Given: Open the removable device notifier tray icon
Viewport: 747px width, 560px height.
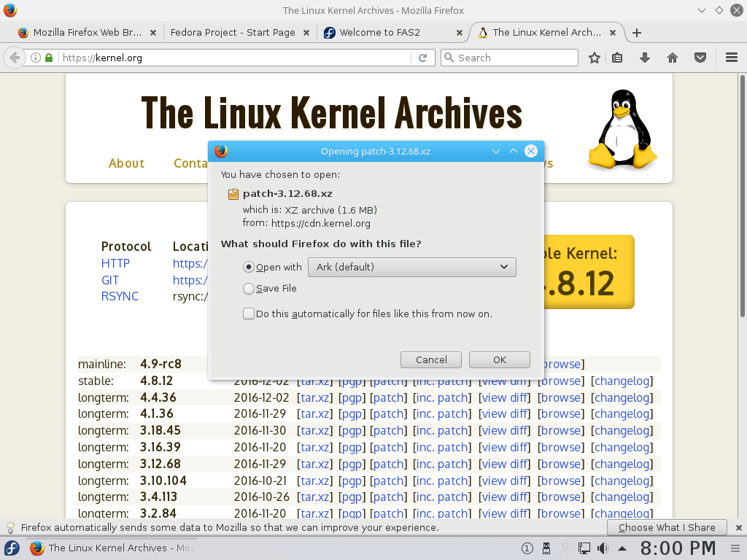Looking at the screenshot, I should (x=546, y=548).
